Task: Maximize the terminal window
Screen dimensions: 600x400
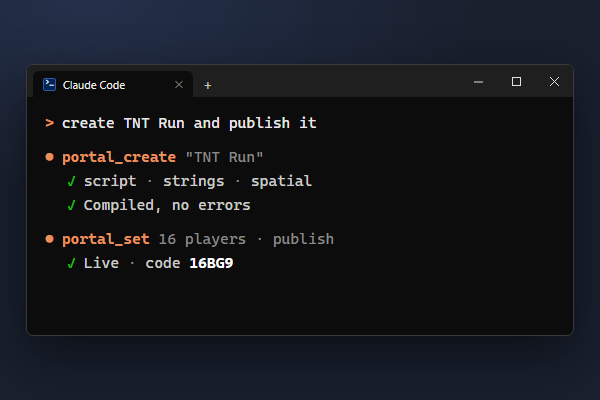Action: tap(516, 82)
